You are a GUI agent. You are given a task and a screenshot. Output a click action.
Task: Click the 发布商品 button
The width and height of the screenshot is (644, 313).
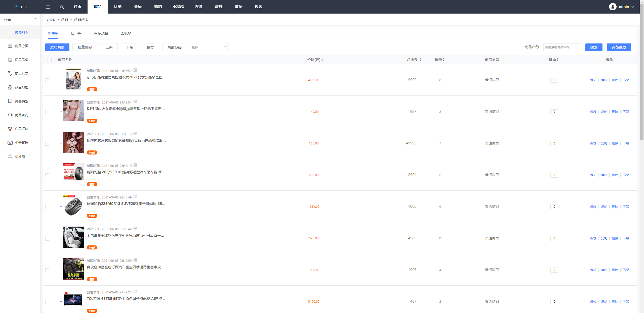57,47
